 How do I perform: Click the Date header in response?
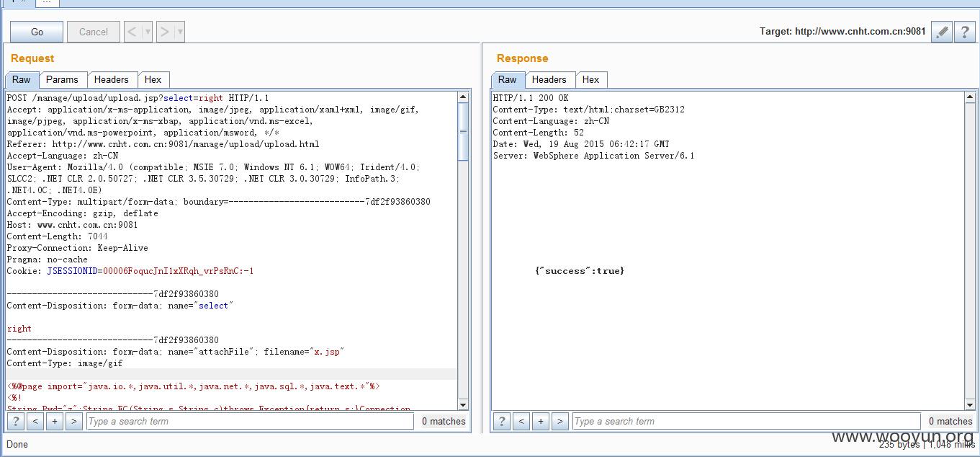tap(581, 144)
